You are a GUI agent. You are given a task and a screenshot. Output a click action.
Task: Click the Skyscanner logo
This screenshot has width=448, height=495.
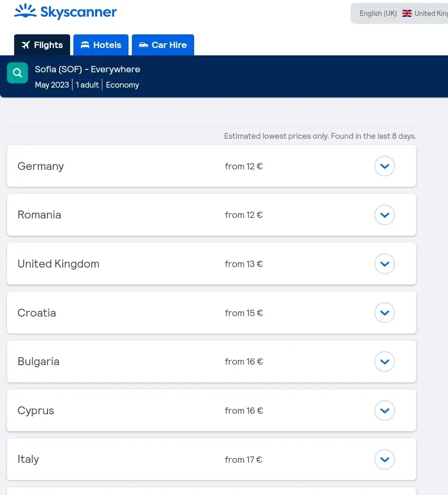pyautogui.click(x=65, y=12)
